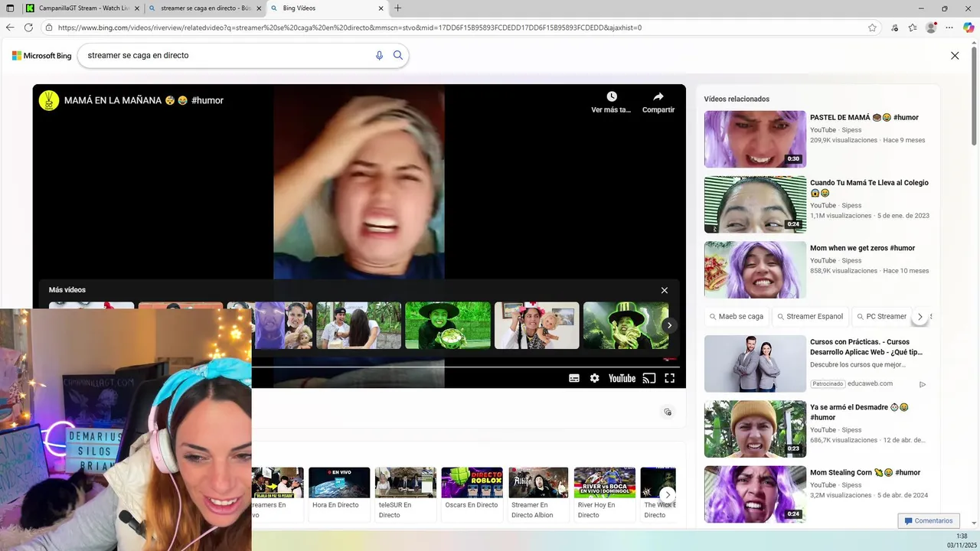Screen dimensions: 980x551
Task: Open a new browser tab
Action: point(398,8)
